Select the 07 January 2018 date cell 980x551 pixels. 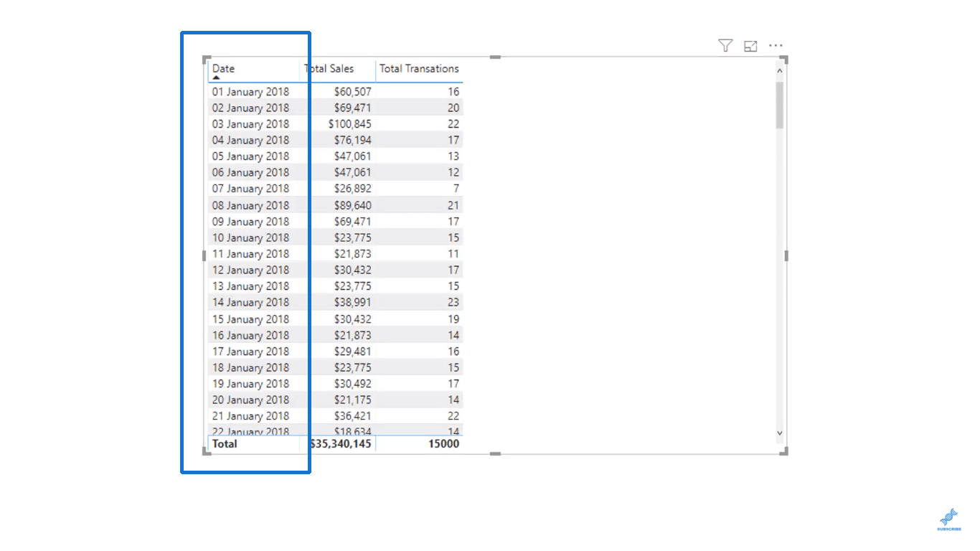(x=250, y=189)
